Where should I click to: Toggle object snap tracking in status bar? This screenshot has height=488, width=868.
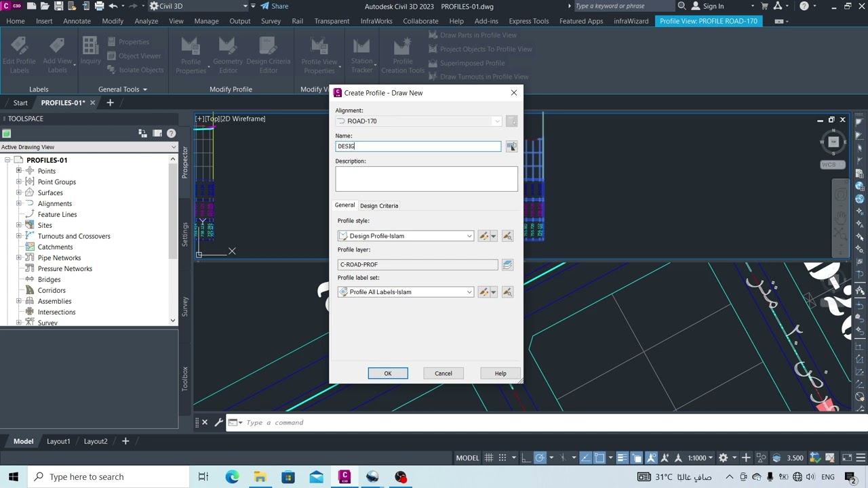586,458
